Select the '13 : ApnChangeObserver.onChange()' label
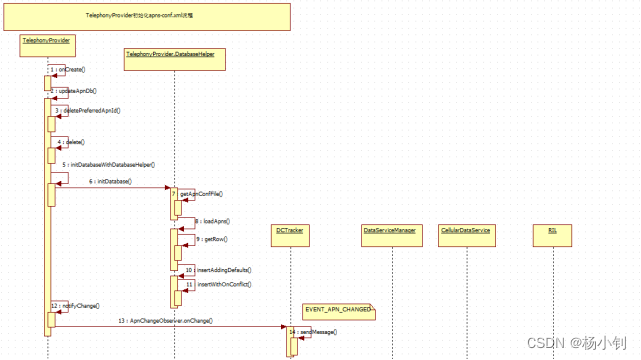The width and height of the screenshot is (641, 360). point(166,321)
